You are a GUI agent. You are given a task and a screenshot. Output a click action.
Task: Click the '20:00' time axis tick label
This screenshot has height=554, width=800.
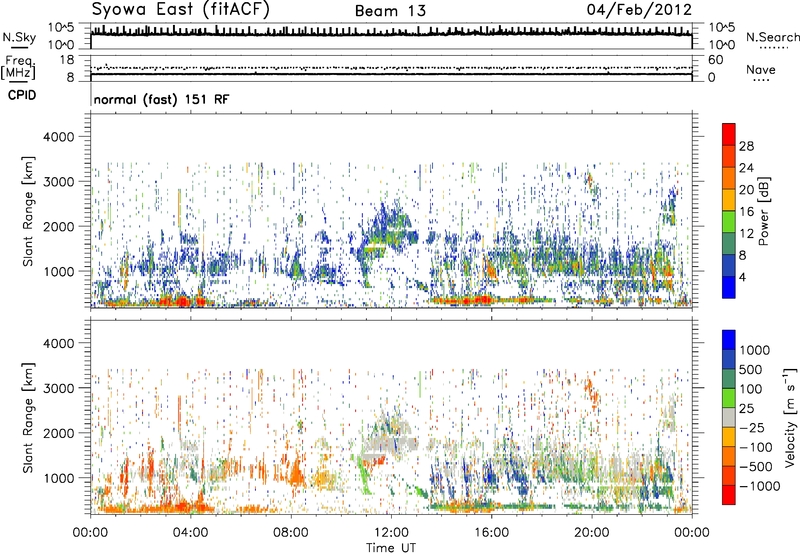(x=592, y=533)
